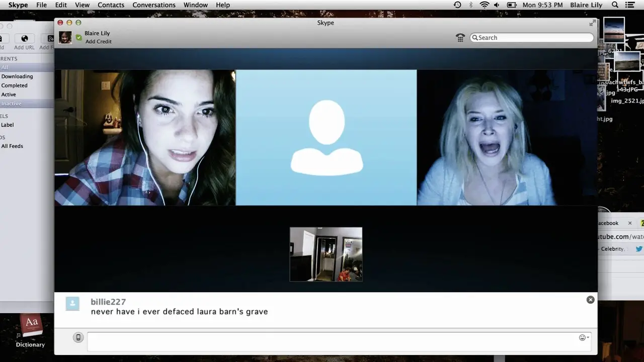The width and height of the screenshot is (644, 362).
Task: Click the Blaire Lily user name in menu bar
Action: [586, 5]
